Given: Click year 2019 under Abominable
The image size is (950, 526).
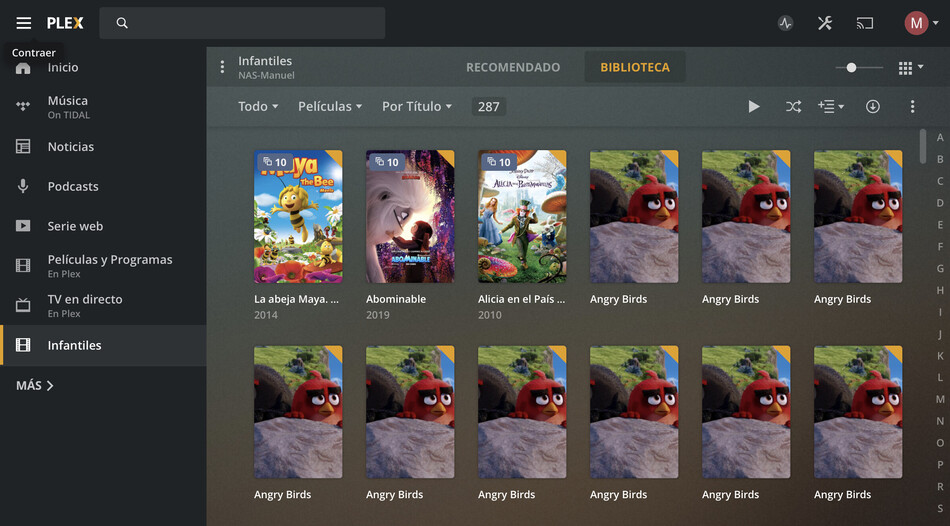Looking at the screenshot, I should click(377, 315).
